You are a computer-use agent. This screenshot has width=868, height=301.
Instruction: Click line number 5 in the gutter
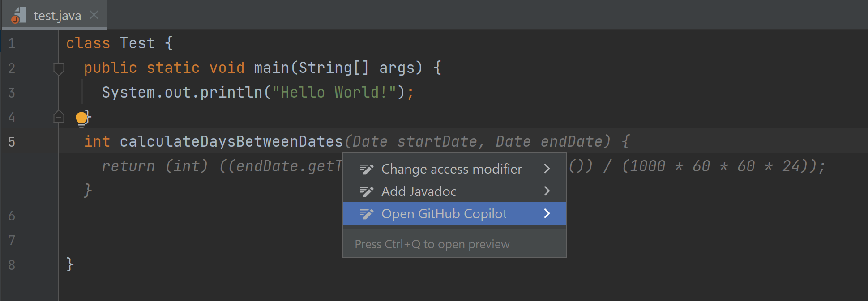12,142
